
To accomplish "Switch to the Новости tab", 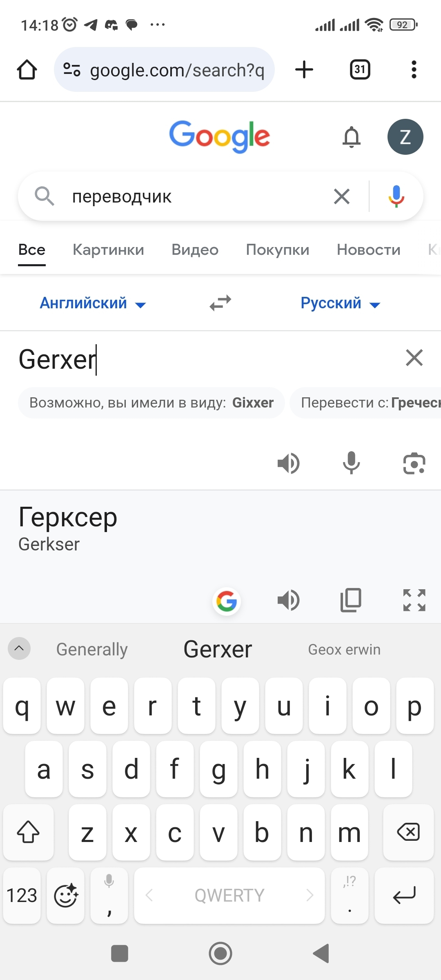I will (x=368, y=249).
